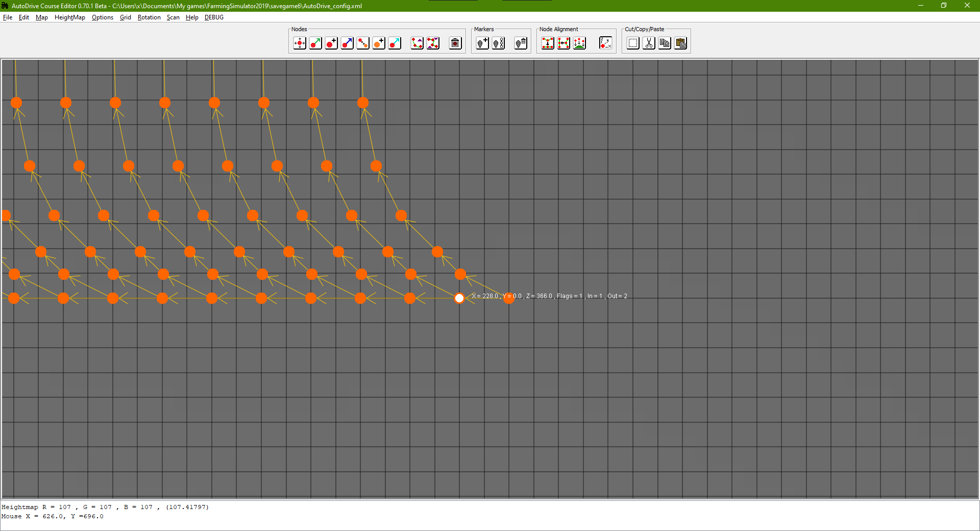Open the DEBUG menu
Image resolution: width=980 pixels, height=531 pixels.
[x=214, y=17]
